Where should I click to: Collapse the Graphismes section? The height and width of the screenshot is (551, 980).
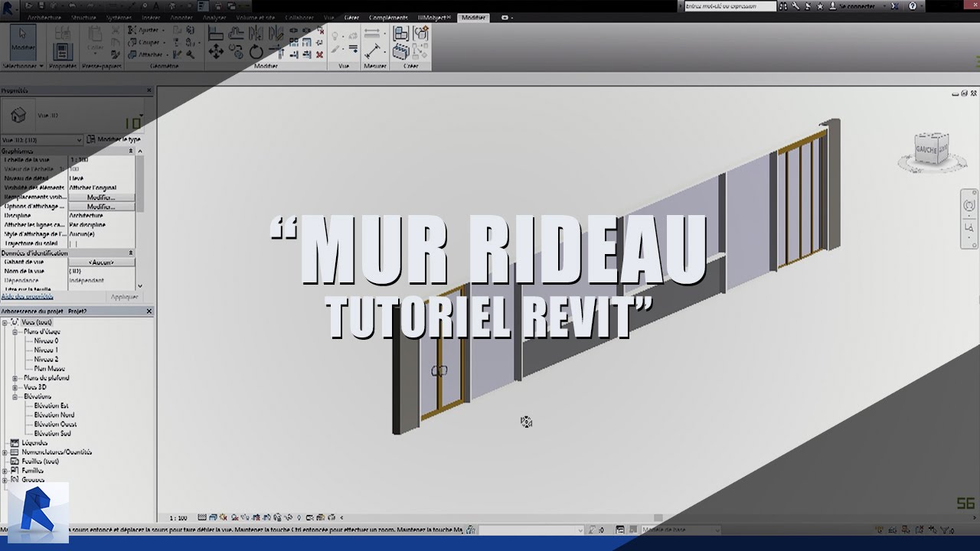(131, 151)
